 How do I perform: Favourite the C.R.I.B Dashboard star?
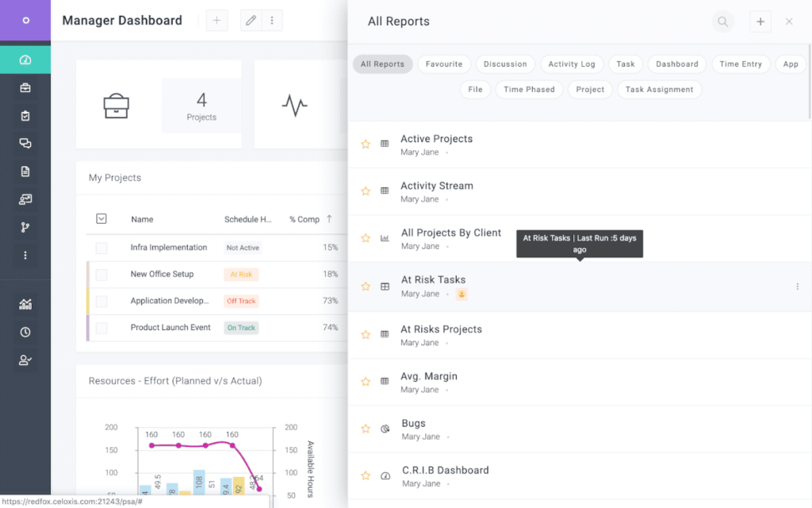click(x=366, y=475)
